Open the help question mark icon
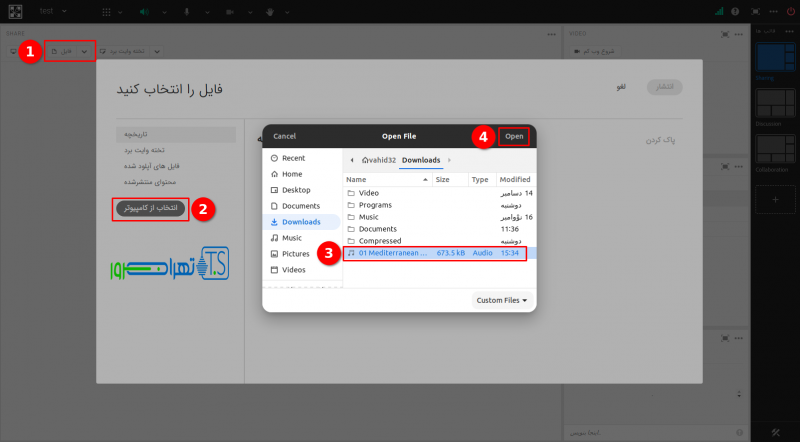 [735, 11]
